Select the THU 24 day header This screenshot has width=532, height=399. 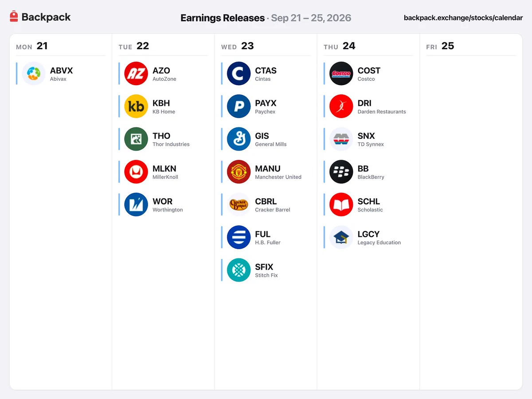point(340,46)
